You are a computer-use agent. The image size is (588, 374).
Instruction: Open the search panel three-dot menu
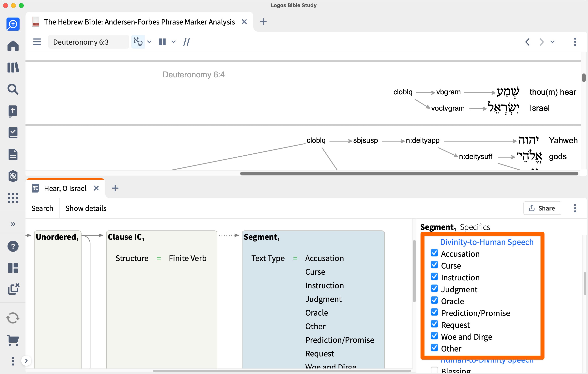pyautogui.click(x=575, y=208)
